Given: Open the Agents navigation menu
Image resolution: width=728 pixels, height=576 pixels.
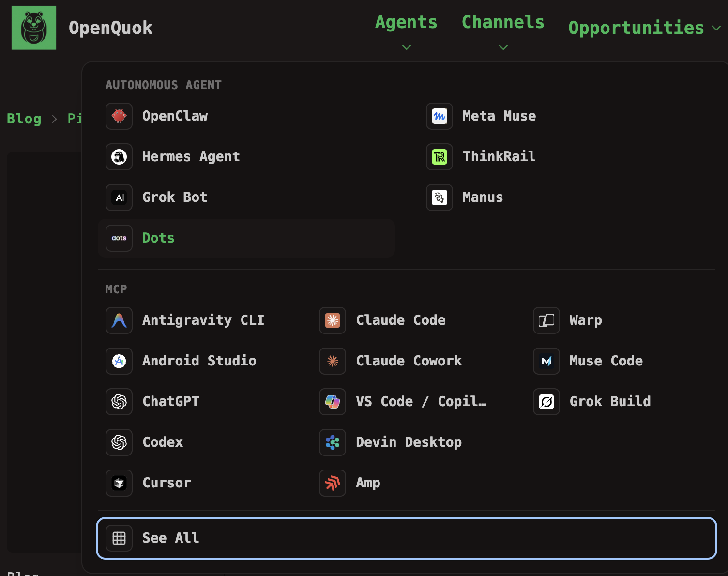Looking at the screenshot, I should 406,22.
